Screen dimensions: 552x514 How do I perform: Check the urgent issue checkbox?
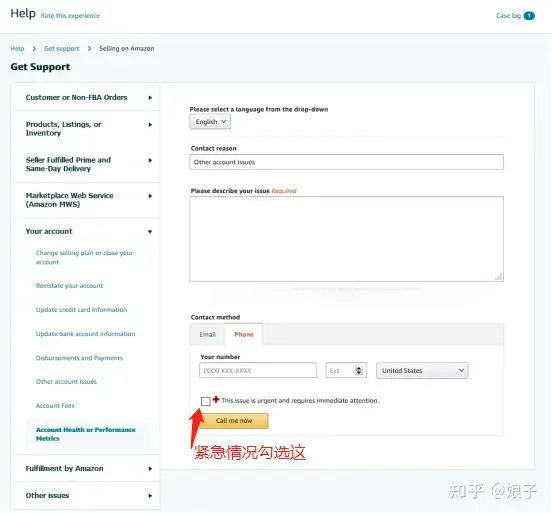click(206, 401)
